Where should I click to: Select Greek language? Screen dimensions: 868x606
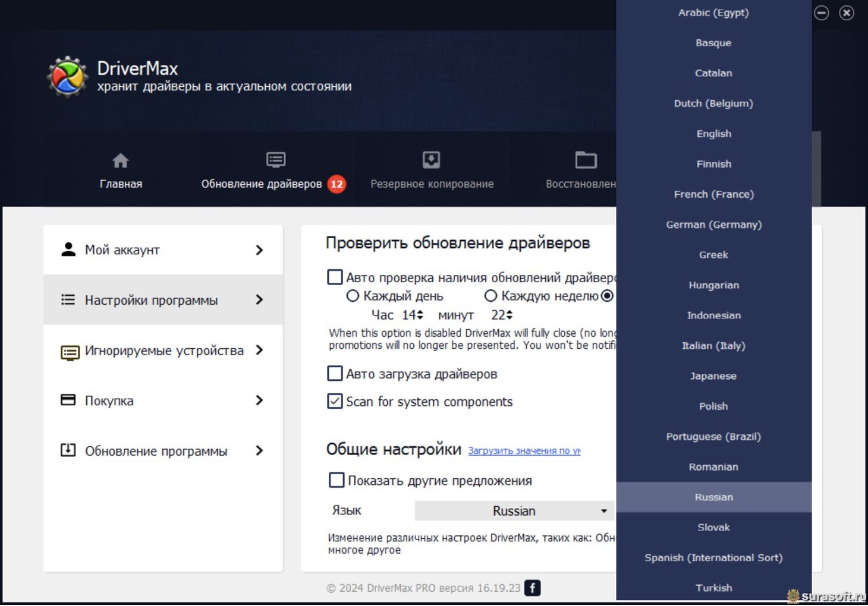click(x=713, y=255)
